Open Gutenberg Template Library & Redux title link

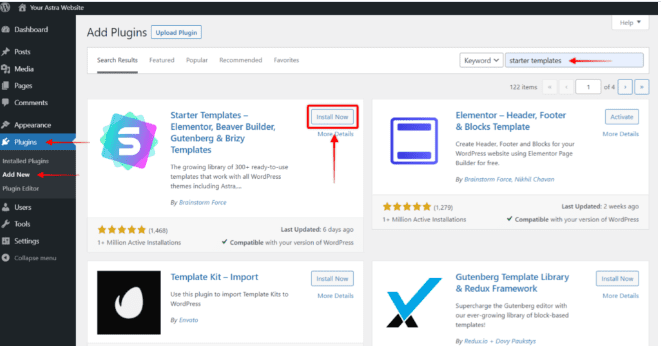tap(512, 283)
